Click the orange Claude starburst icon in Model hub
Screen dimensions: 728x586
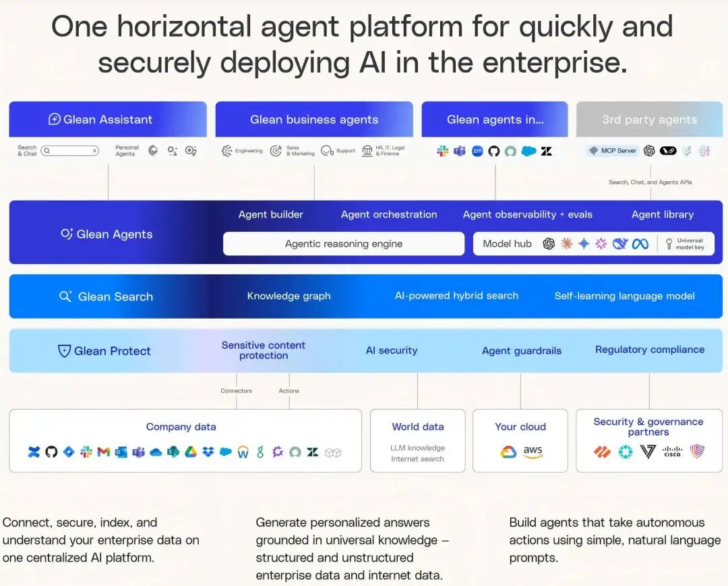click(566, 244)
